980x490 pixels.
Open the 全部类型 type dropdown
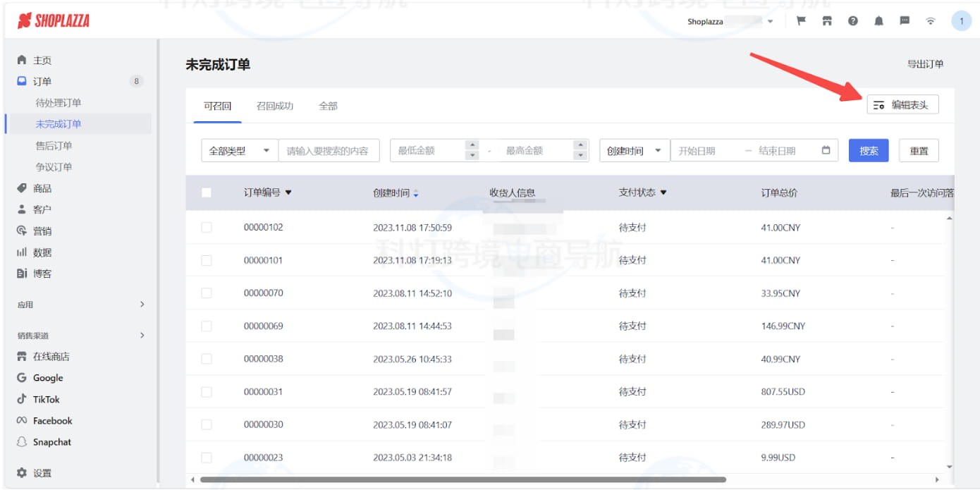[238, 150]
